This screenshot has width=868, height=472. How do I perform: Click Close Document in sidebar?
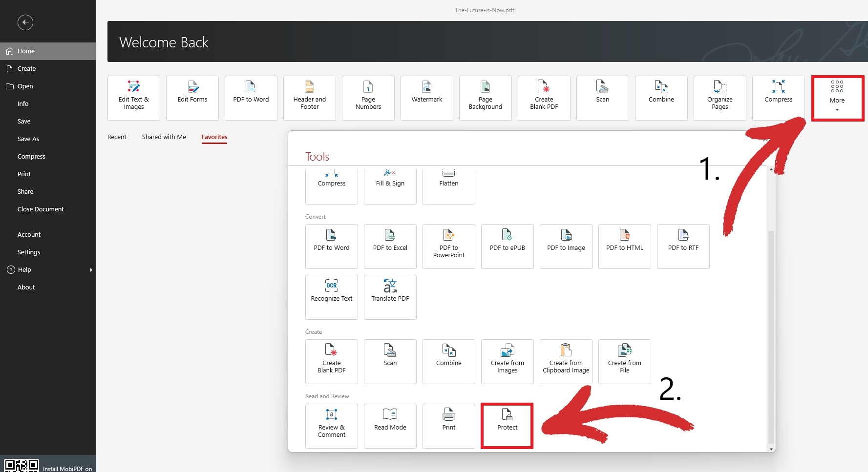click(x=48, y=209)
